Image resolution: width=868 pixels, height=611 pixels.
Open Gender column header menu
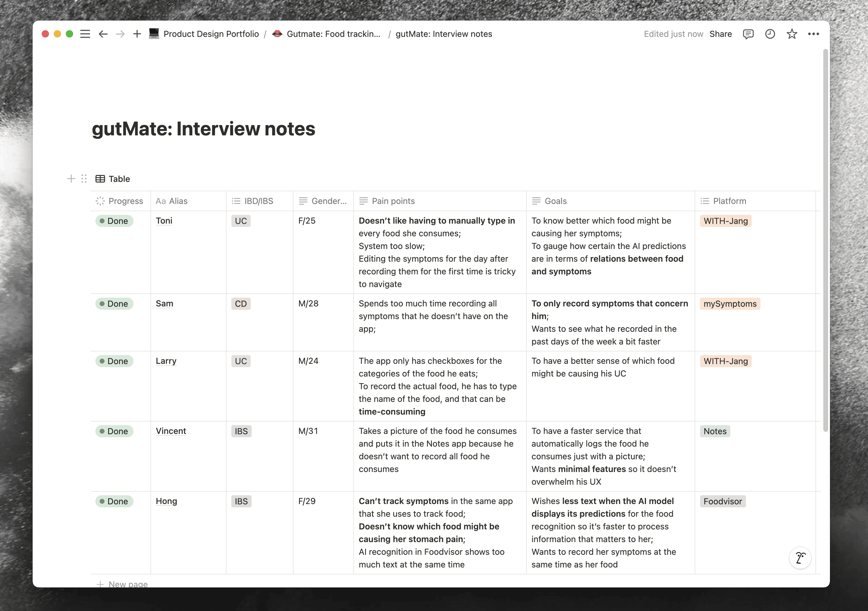pos(323,201)
